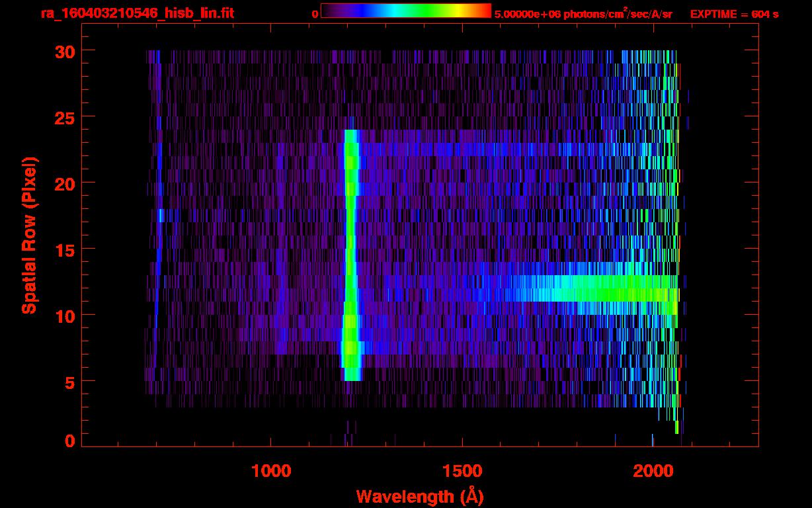Click the bright green vertical emission line near 1216 Å
The width and height of the screenshot is (812, 508).
coord(351,255)
